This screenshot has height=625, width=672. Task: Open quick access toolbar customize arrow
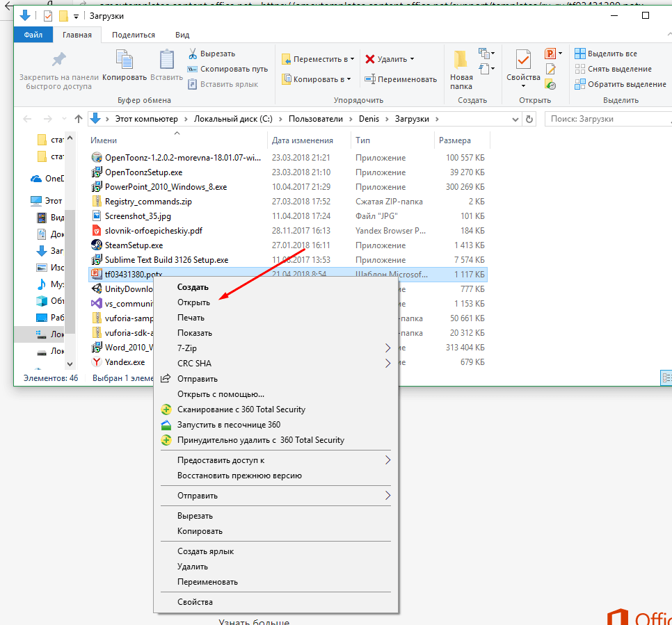(76, 16)
